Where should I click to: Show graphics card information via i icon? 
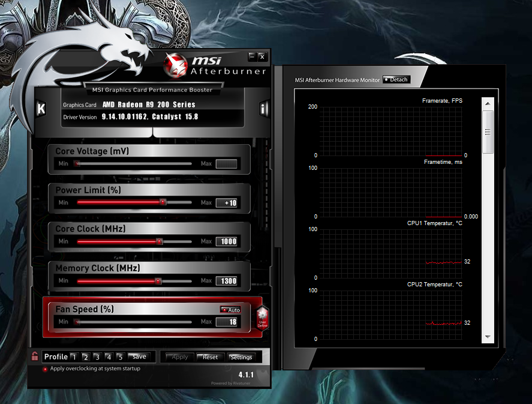pyautogui.click(x=264, y=109)
